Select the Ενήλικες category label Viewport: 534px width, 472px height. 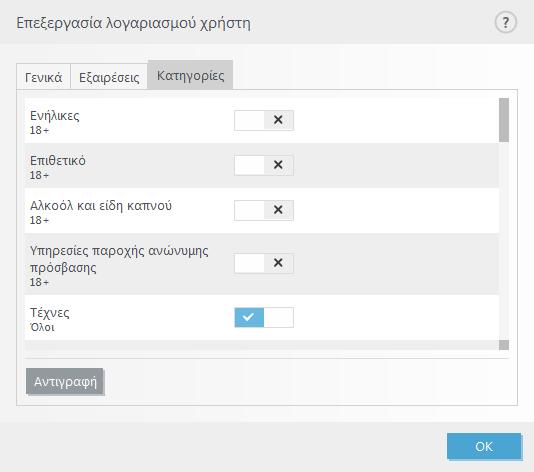point(54,116)
